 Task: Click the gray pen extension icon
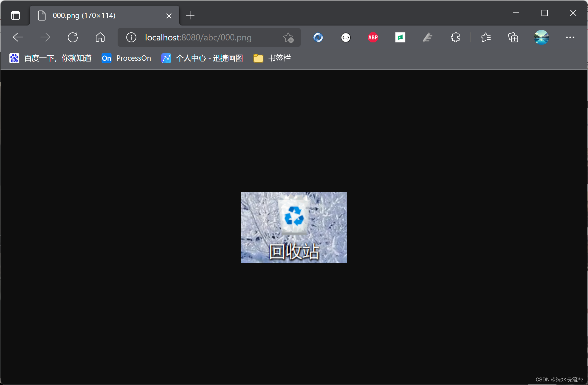point(428,37)
